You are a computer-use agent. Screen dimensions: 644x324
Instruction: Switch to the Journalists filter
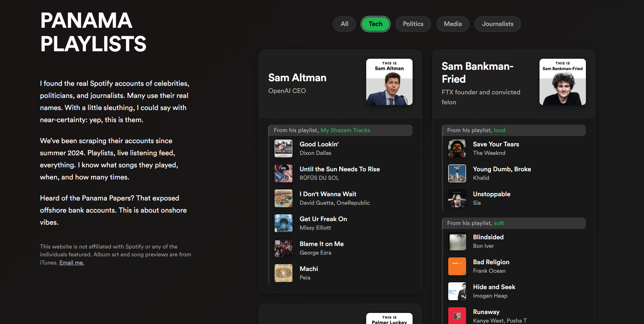[497, 24]
